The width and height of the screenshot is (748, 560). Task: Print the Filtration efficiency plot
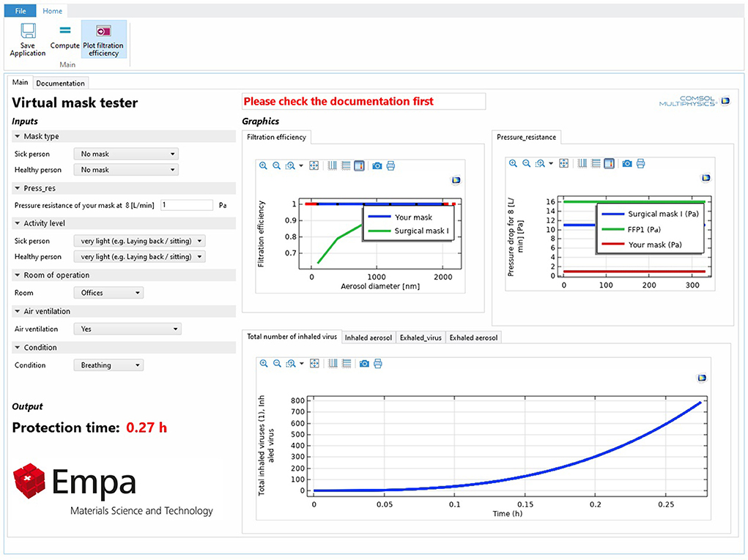[390, 166]
